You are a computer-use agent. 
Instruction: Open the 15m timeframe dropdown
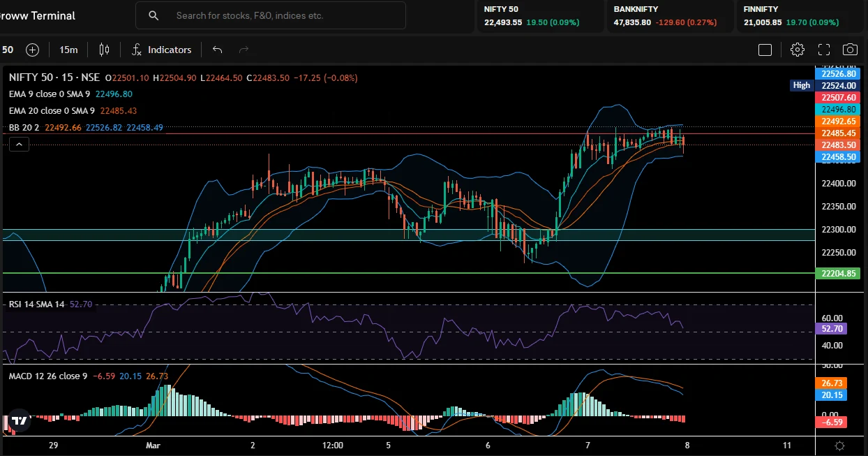(68, 50)
